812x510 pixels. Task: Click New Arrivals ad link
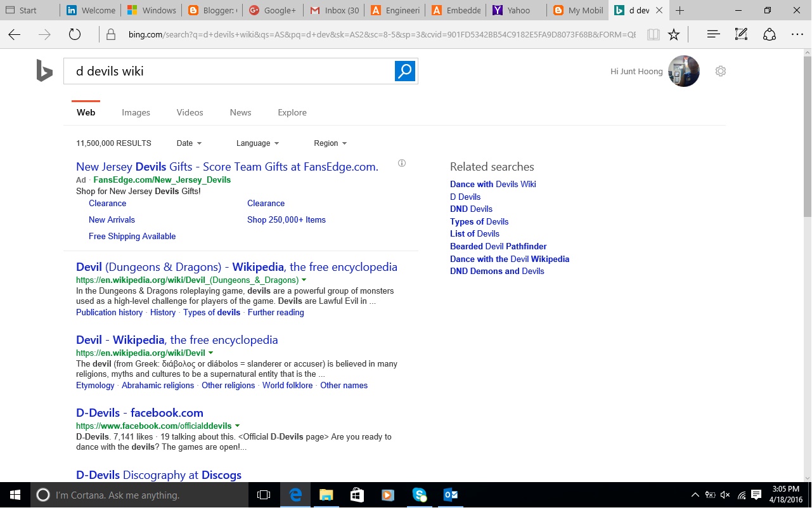click(x=112, y=219)
